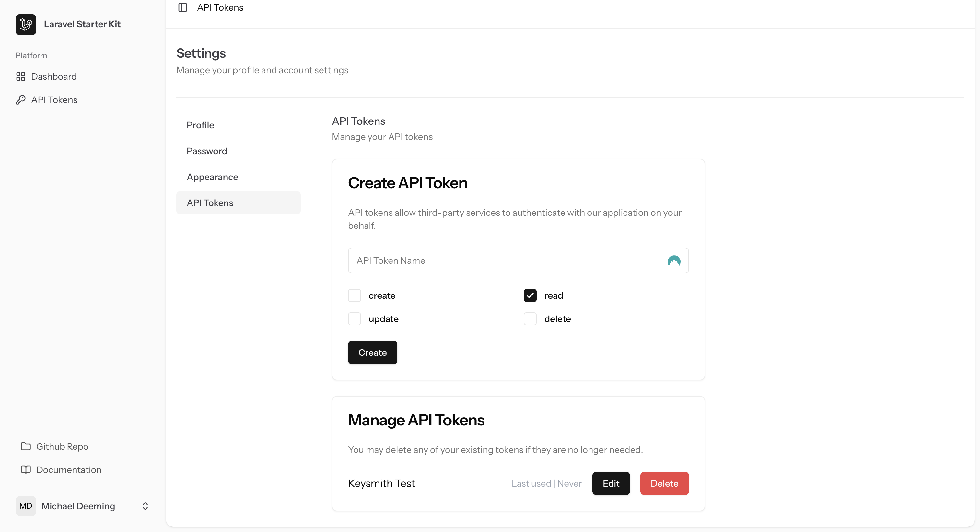Click the password manager icon in name field
Viewport: 980px width, 532px height.
(674, 261)
